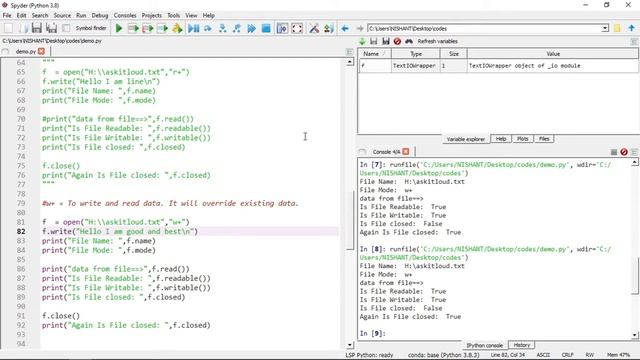Stop debugging with the blue square
The height and width of the screenshot is (360, 640).
click(x=266, y=28)
